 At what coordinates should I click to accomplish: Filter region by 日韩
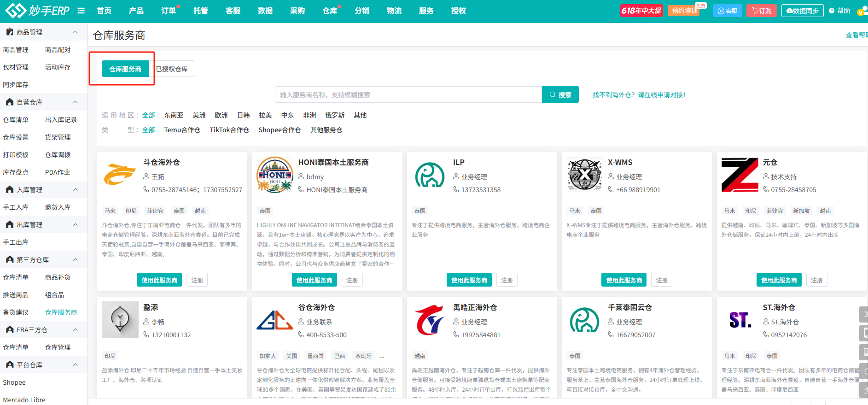tap(243, 115)
